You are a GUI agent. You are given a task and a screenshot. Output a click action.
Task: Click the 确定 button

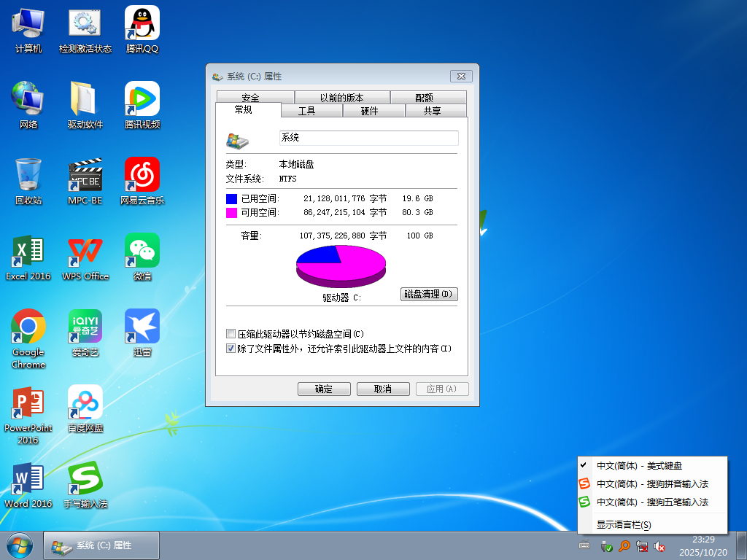[x=324, y=389]
